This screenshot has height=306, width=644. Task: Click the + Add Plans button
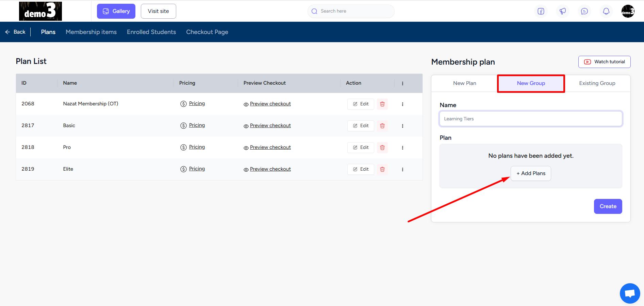point(531,173)
